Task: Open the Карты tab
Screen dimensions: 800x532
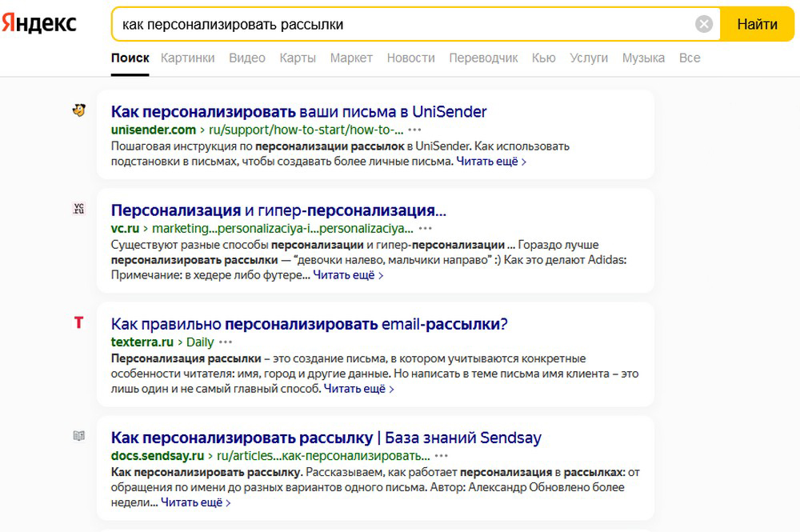Action: coord(298,58)
